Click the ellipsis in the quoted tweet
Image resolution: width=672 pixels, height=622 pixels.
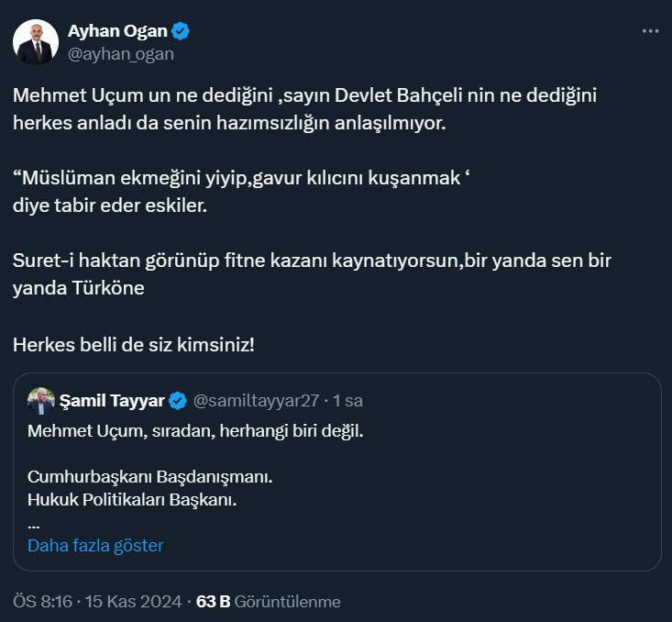[x=34, y=525]
